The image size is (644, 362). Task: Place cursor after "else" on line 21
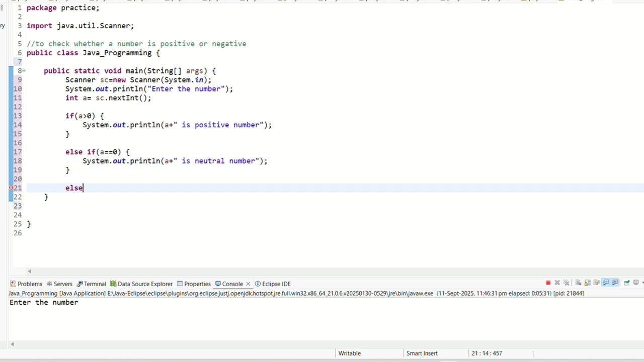[84, 188]
